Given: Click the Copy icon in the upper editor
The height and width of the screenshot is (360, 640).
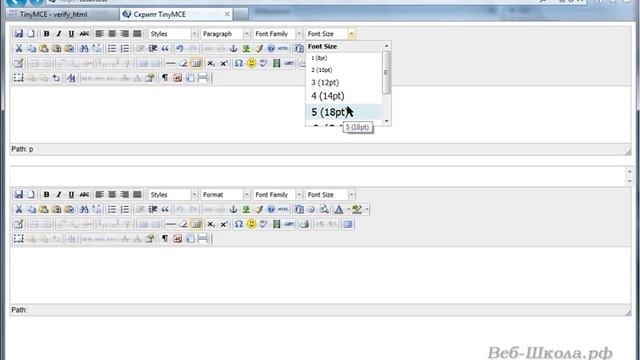Looking at the screenshot, I should pos(31,49).
